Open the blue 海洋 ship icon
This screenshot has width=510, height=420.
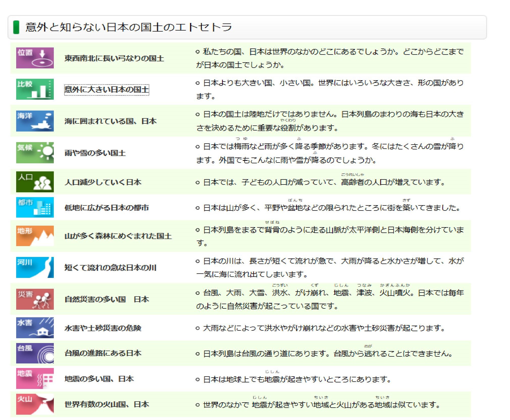[x=35, y=121]
